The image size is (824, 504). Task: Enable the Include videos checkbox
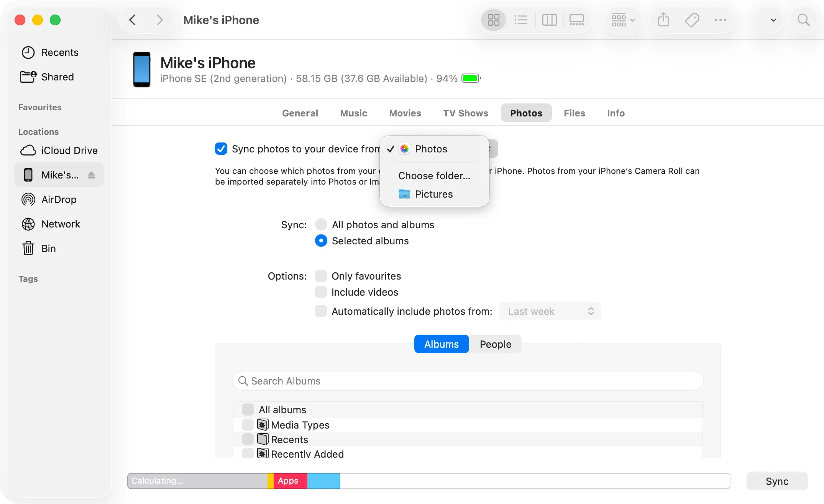(321, 292)
